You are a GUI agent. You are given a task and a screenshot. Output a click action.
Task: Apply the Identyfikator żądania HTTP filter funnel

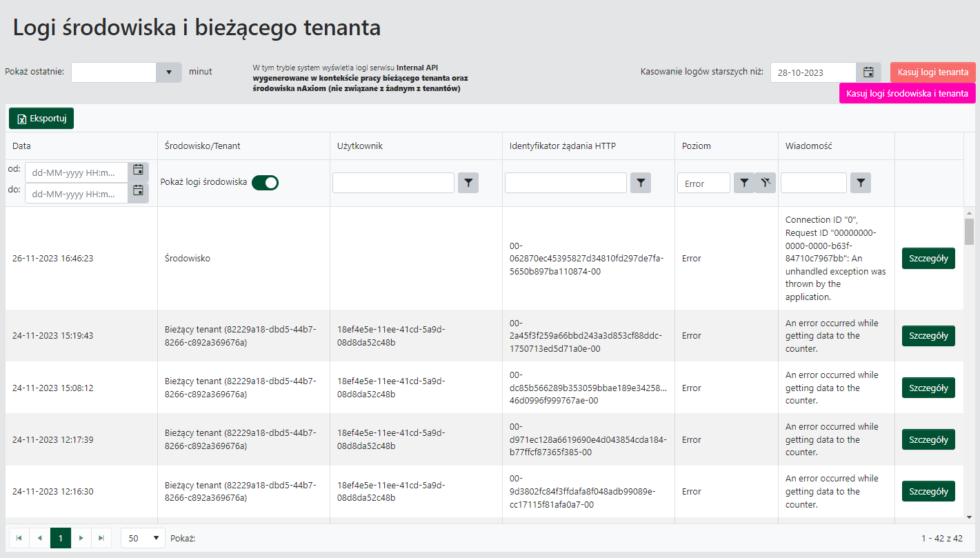[640, 183]
